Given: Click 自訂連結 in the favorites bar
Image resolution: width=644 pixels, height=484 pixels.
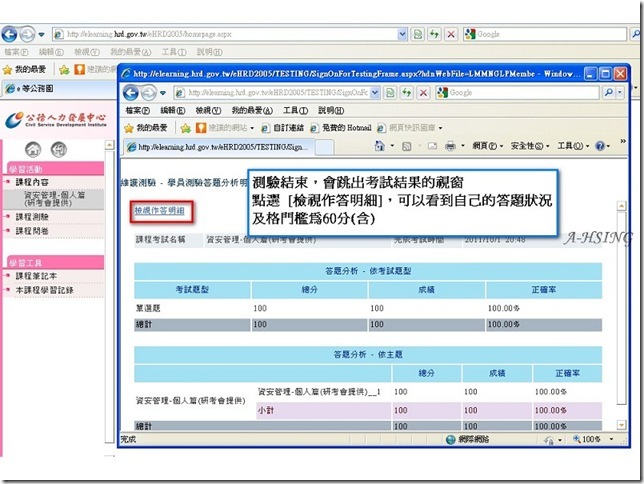Looking at the screenshot, I should (283, 128).
